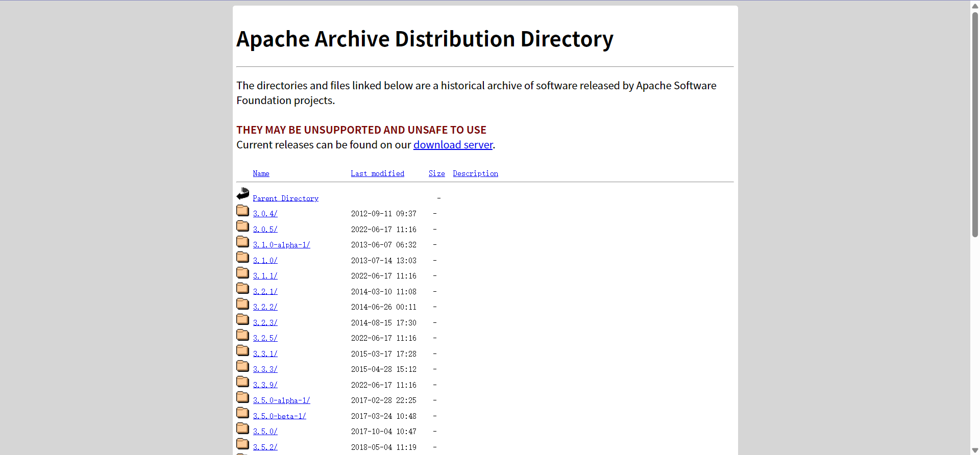Click the scrollbar down arrow
Screen dimensions: 980x455
(x=975, y=450)
